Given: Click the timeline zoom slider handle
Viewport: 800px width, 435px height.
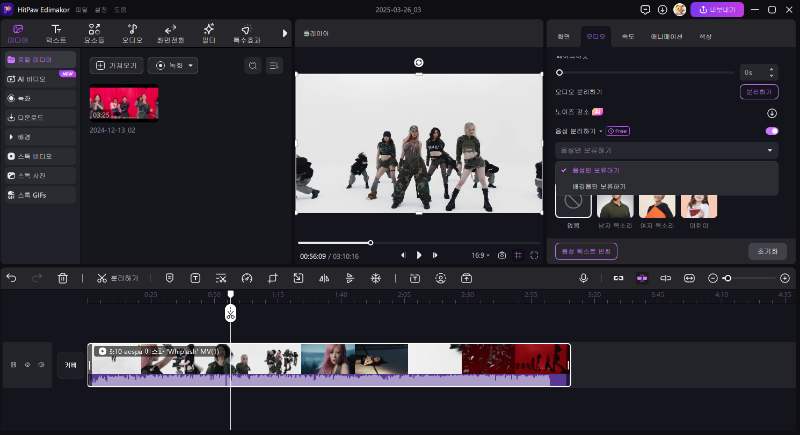Looking at the screenshot, I should [728, 278].
